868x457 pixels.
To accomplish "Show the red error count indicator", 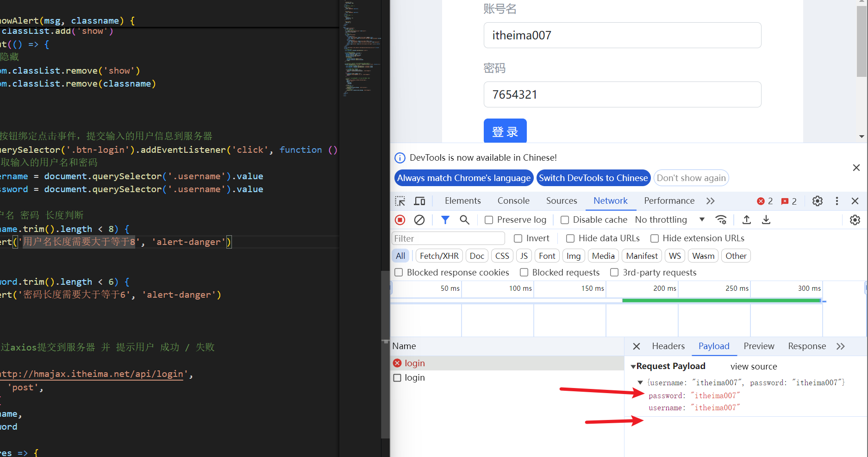I will 765,201.
